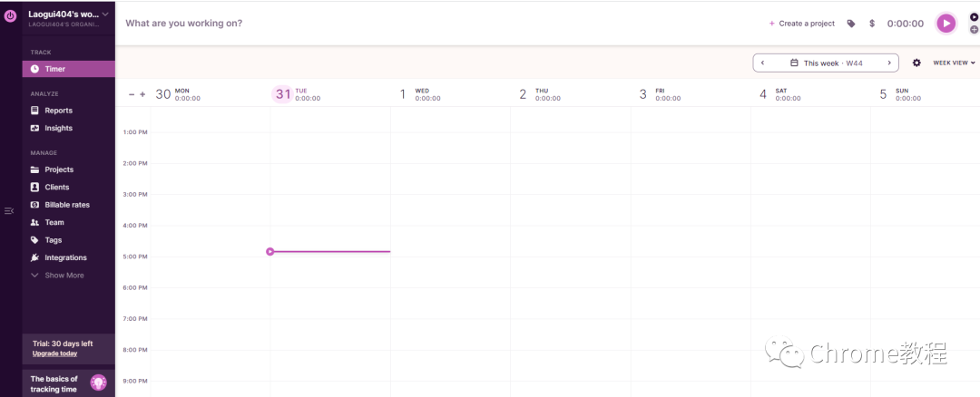Go to the next week

pyautogui.click(x=888, y=63)
